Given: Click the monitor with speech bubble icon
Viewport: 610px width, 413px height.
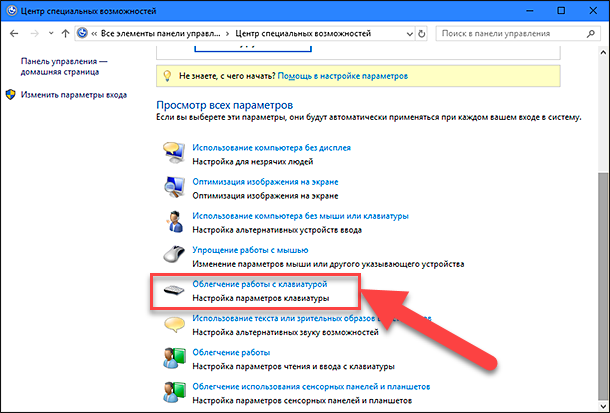Looking at the screenshot, I should 174,153.
